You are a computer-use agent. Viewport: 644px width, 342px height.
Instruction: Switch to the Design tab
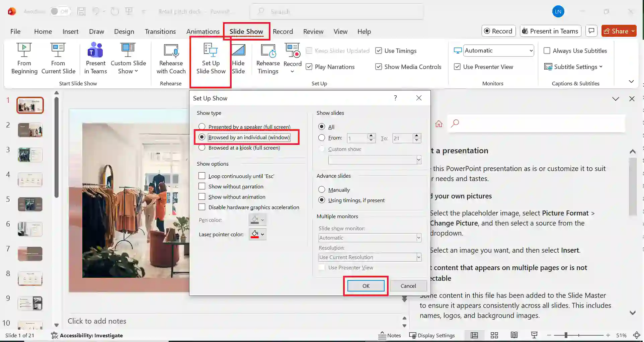(x=124, y=31)
